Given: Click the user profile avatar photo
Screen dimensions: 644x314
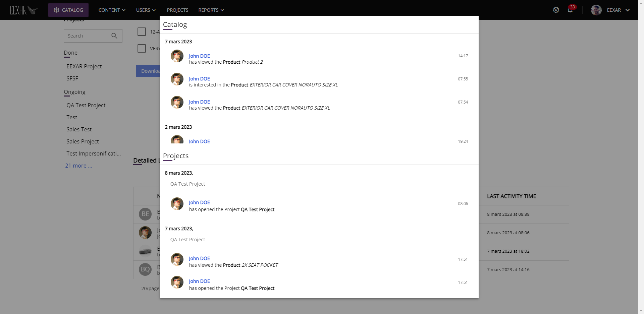Looking at the screenshot, I should (x=596, y=10).
